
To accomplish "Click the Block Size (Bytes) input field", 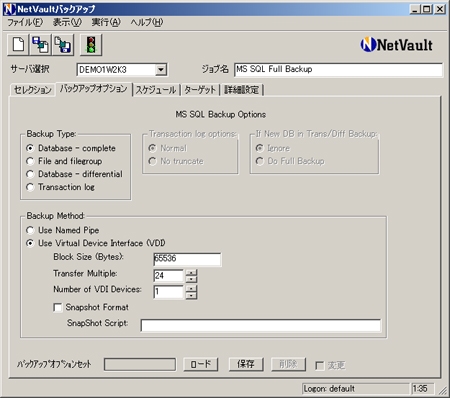I will [x=187, y=259].
